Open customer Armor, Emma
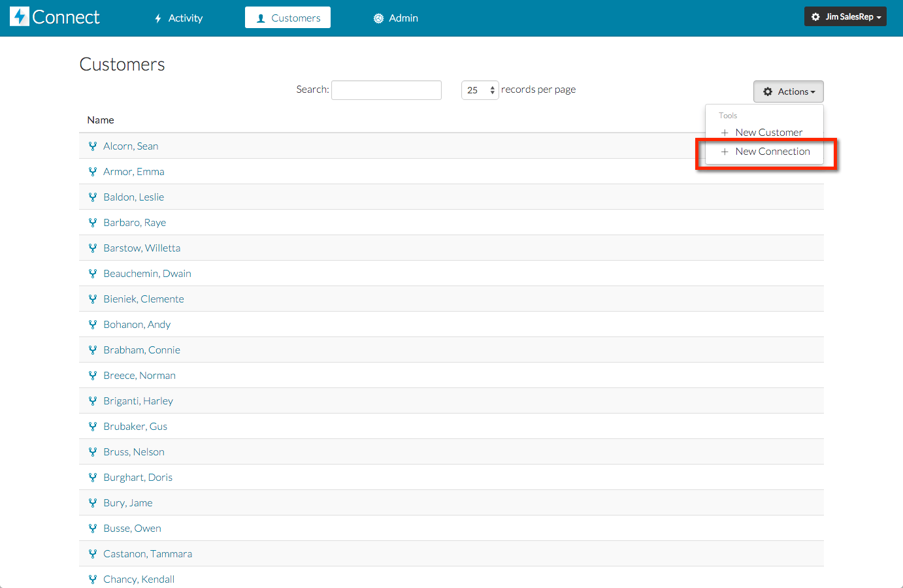 (x=134, y=172)
